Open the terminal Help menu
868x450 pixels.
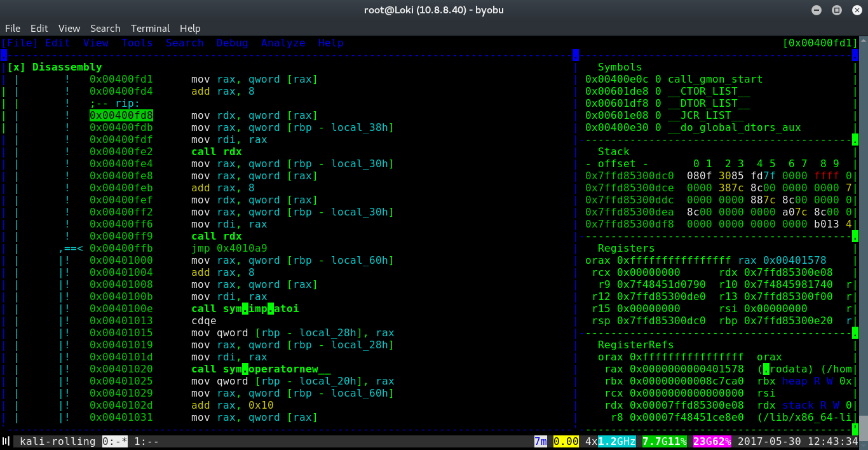(x=190, y=29)
